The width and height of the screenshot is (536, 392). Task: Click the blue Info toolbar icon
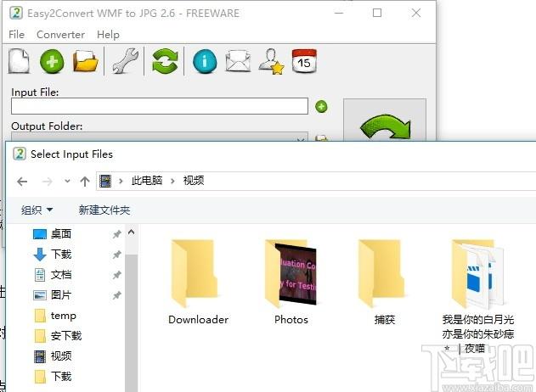click(x=205, y=62)
